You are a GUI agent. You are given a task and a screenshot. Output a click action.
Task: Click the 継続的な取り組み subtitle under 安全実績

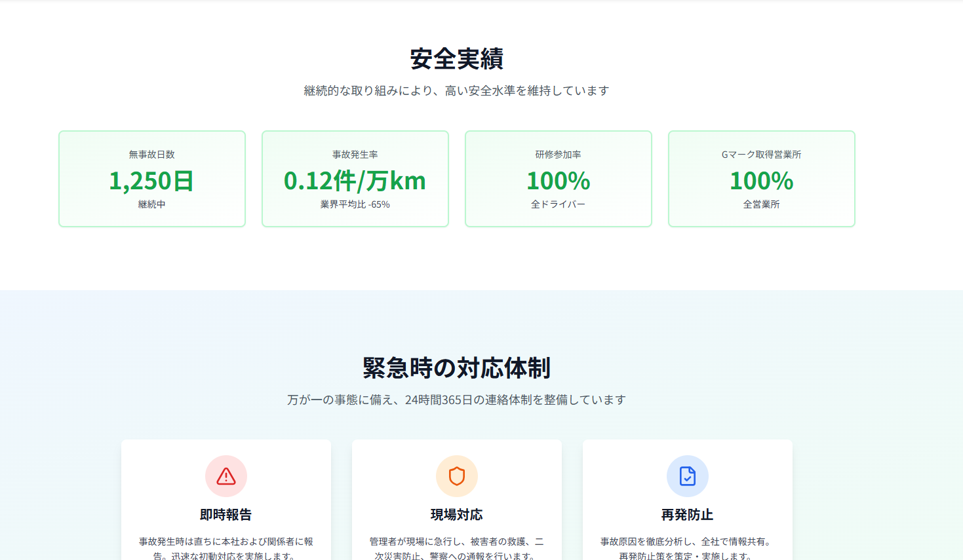(457, 90)
